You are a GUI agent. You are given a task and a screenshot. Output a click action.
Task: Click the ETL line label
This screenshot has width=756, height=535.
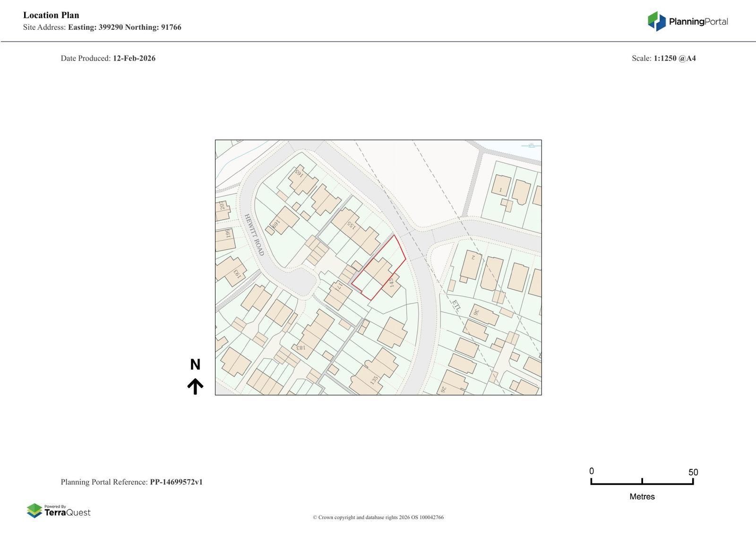pyautogui.click(x=456, y=305)
